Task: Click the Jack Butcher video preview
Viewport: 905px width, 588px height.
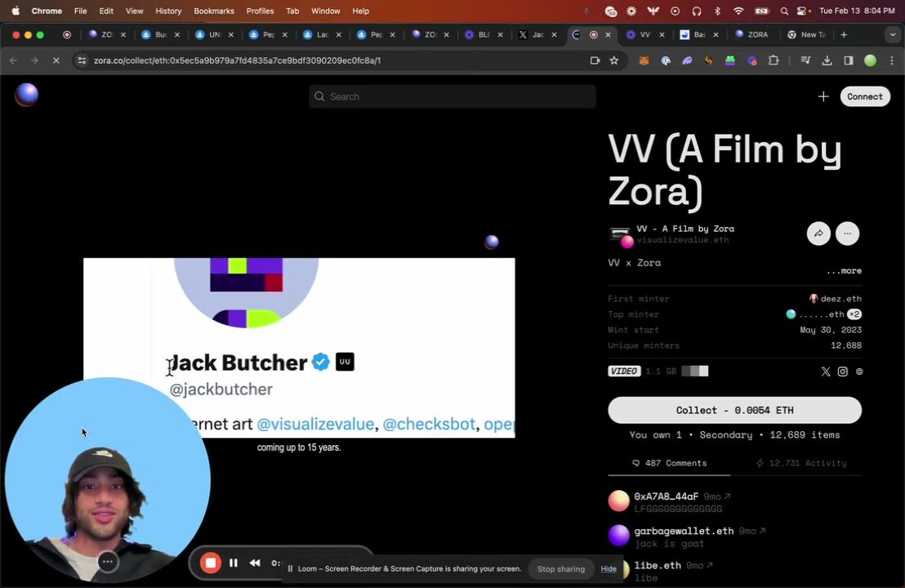Action: pyautogui.click(x=299, y=347)
